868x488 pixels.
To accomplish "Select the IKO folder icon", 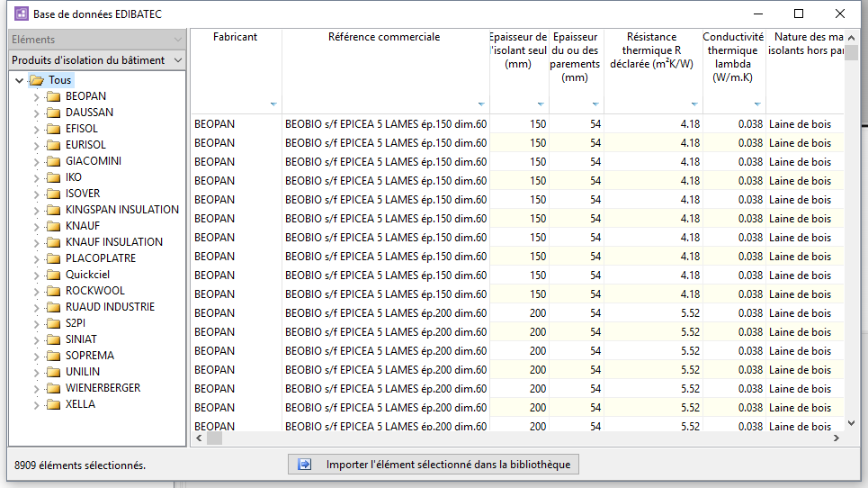I will point(54,177).
